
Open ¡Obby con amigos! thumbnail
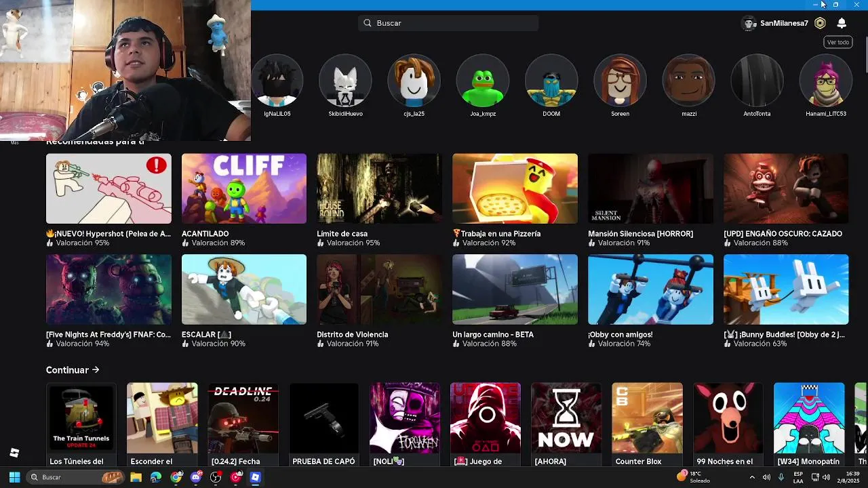[x=650, y=289]
